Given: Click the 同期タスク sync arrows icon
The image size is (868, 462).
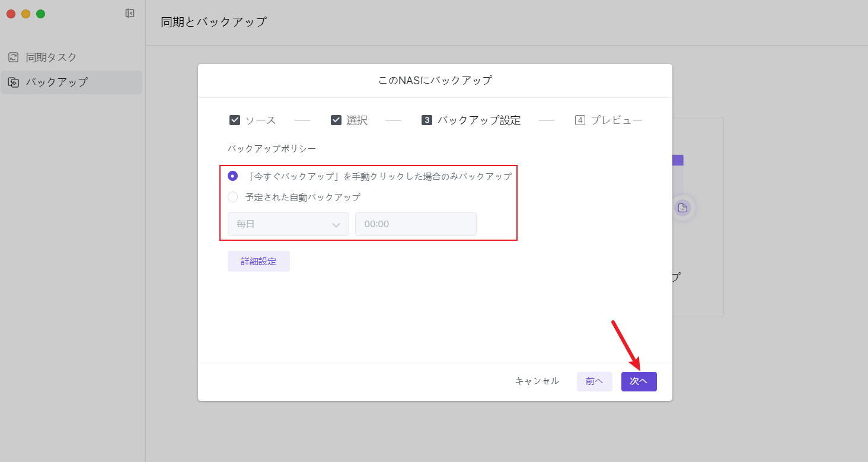Looking at the screenshot, I should [x=13, y=58].
